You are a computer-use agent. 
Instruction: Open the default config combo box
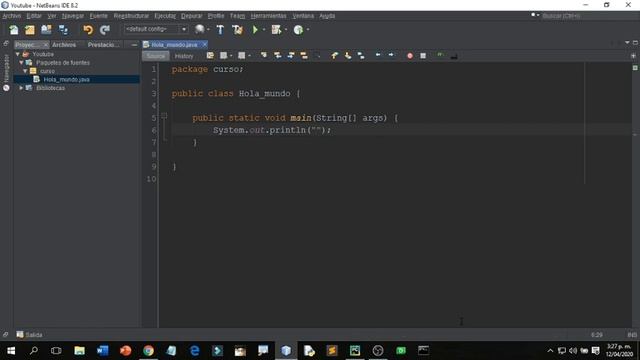[x=156, y=29]
